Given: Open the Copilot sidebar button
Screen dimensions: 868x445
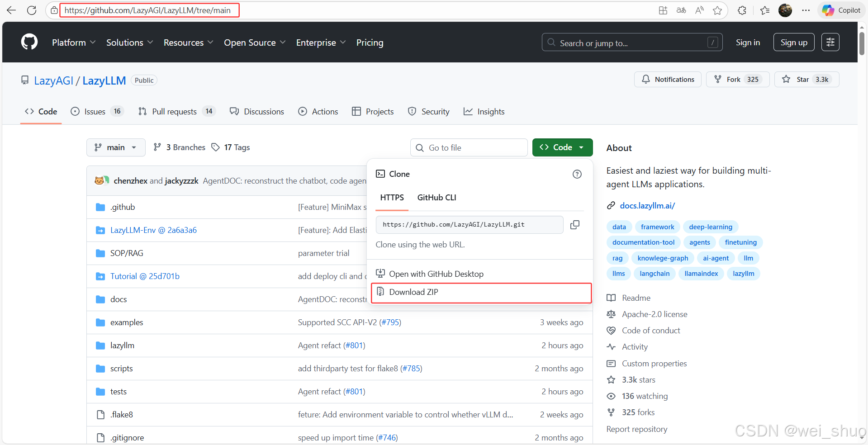Looking at the screenshot, I should tap(841, 10).
